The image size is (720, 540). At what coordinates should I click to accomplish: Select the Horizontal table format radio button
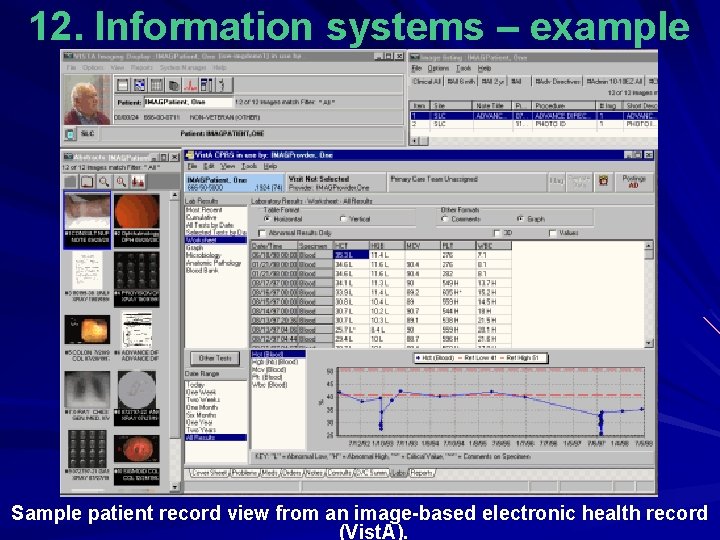(267, 219)
